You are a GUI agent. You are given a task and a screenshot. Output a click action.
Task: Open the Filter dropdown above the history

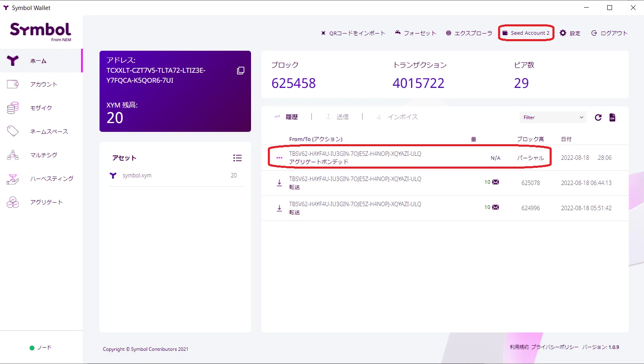[553, 117]
